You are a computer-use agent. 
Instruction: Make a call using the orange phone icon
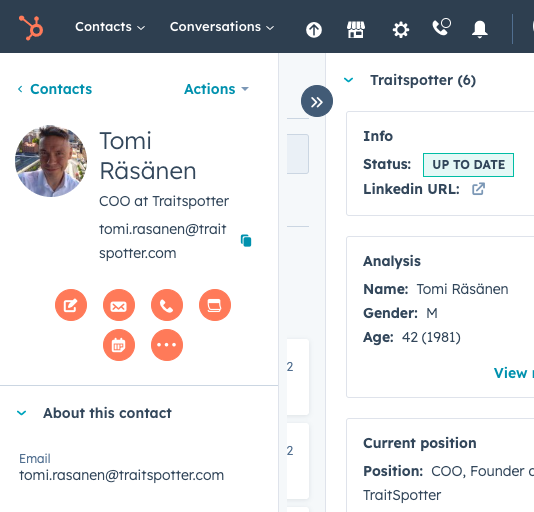[167, 305]
